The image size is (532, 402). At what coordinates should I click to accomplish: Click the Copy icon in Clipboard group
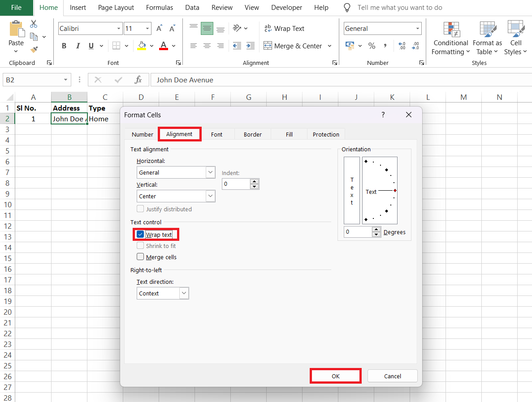(x=34, y=36)
